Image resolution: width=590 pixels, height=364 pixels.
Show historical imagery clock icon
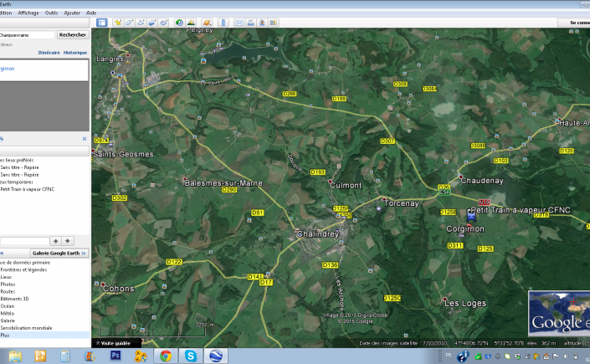(177, 22)
